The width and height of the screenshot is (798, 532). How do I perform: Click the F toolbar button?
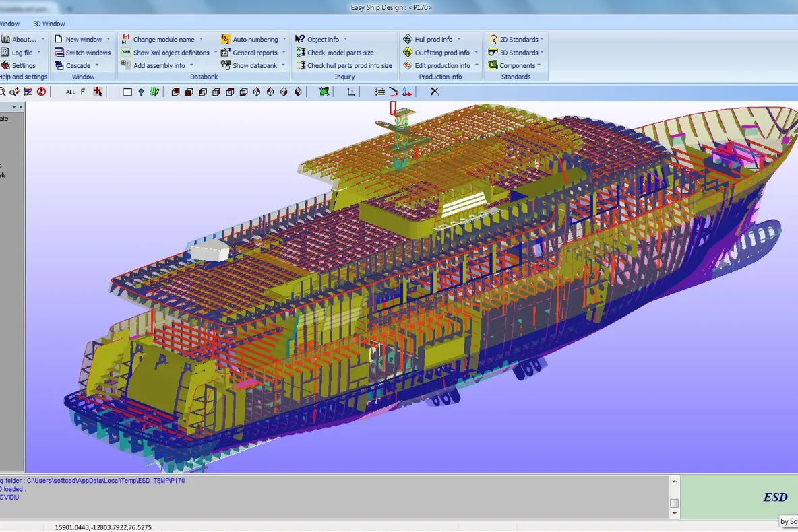[83, 92]
